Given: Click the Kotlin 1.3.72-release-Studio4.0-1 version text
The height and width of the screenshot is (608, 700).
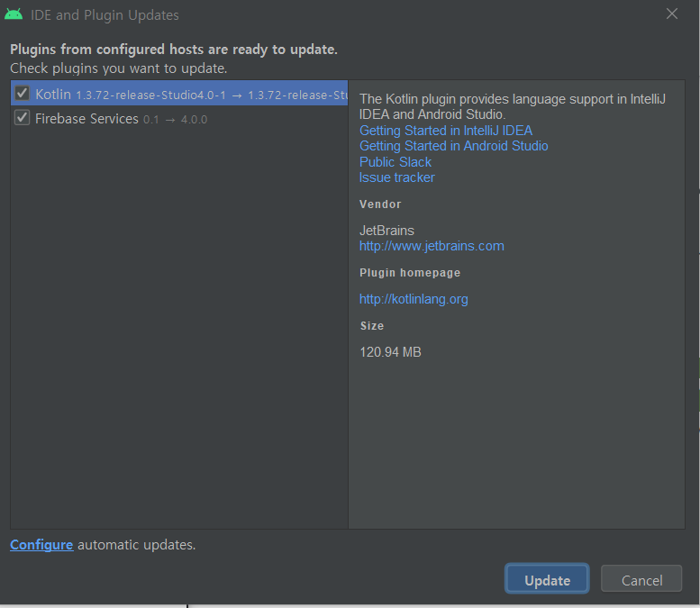Looking at the screenshot, I should coord(150,95).
